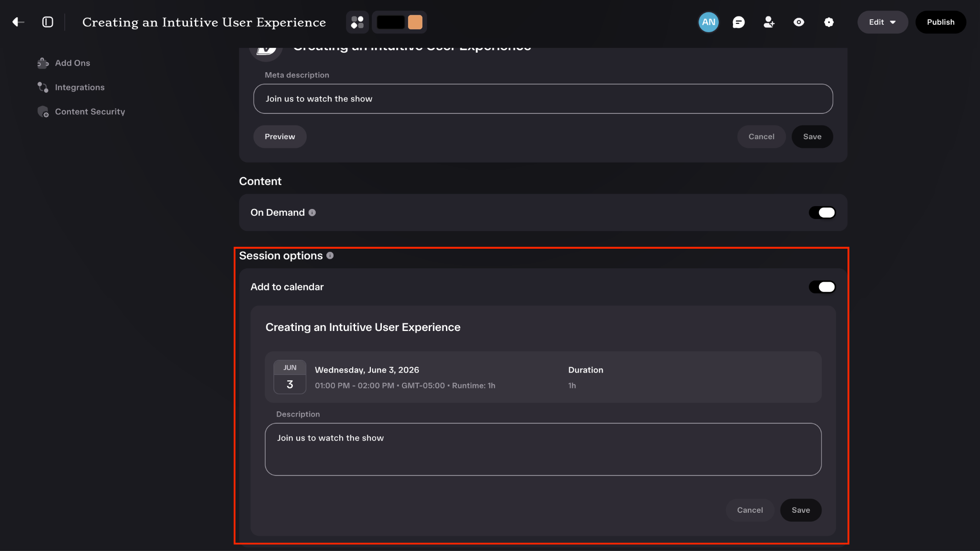Cancel the session options changes
The width and height of the screenshot is (980, 551).
750,510
